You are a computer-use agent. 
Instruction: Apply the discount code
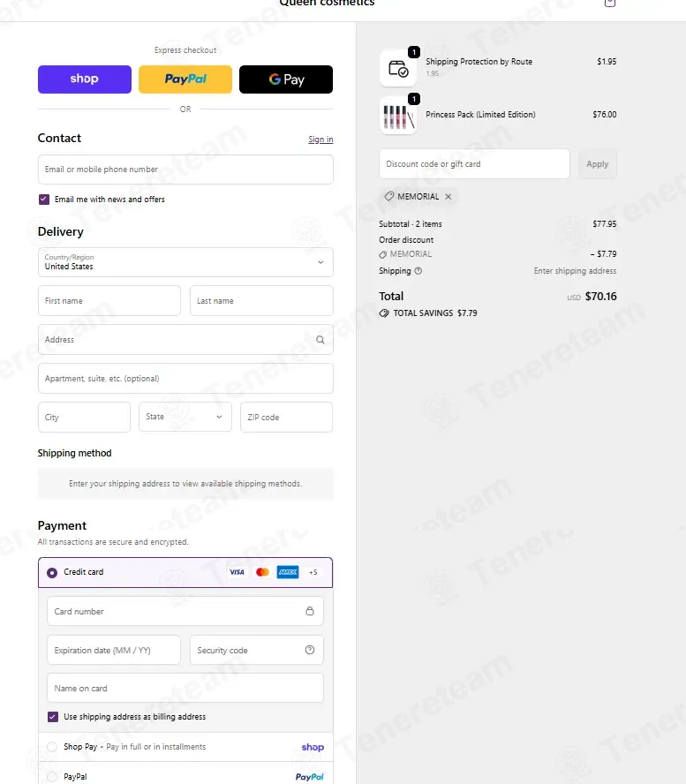(x=598, y=164)
